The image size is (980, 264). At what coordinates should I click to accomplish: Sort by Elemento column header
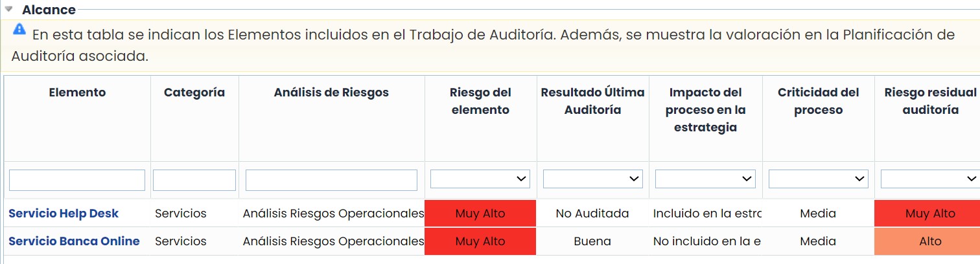(77, 93)
